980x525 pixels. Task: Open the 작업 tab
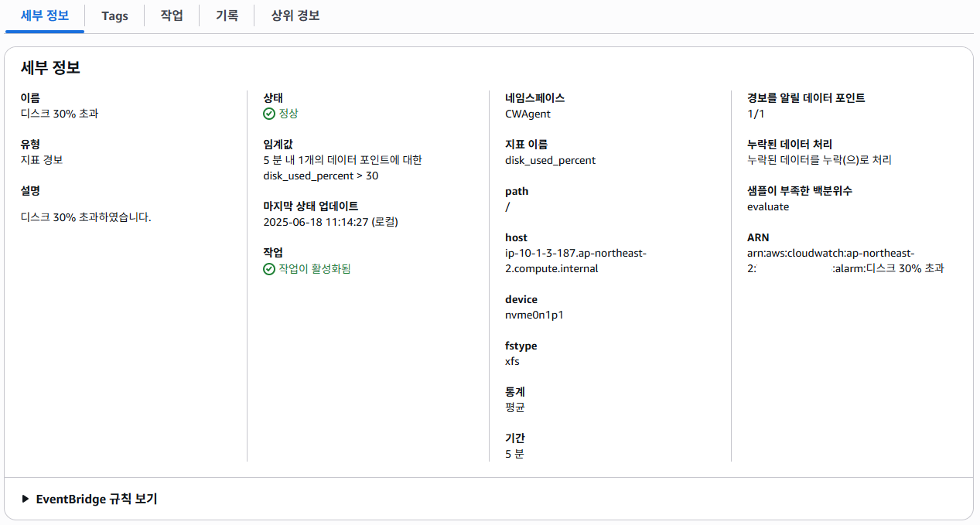[x=172, y=15]
